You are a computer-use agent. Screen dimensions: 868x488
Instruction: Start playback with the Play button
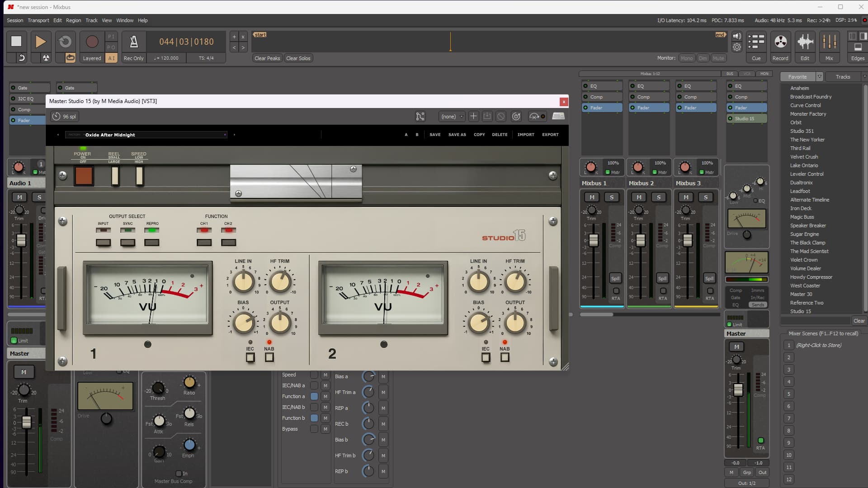[40, 41]
